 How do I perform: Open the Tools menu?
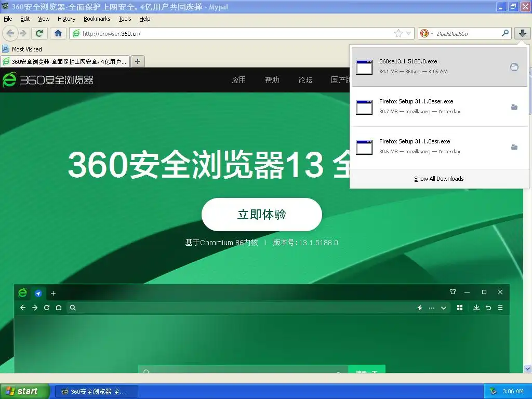point(125,19)
